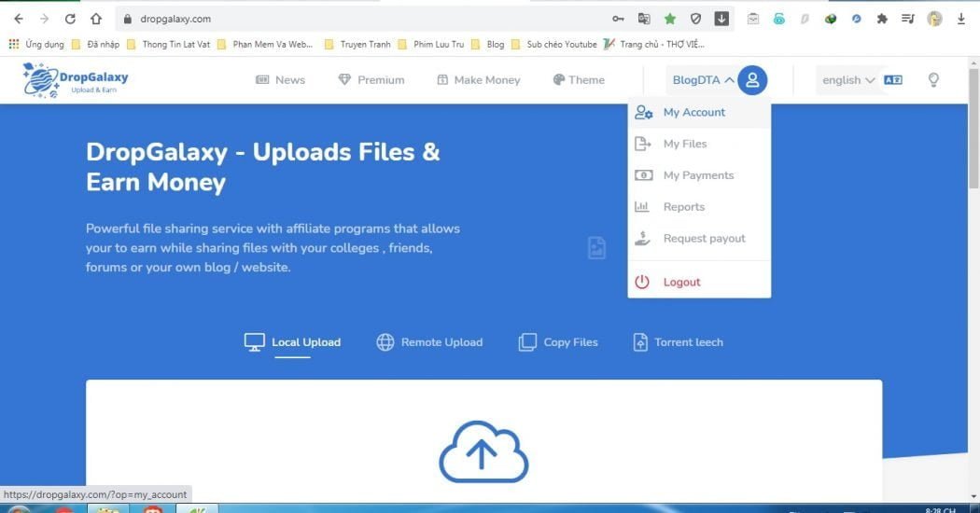Click the blue circular extension icon
Image resolution: width=980 pixels, height=513 pixels.
click(856, 19)
